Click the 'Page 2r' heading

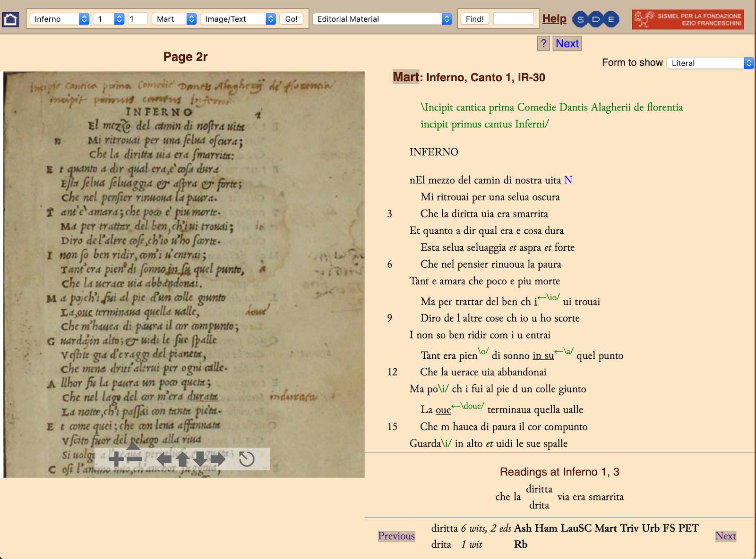click(185, 57)
